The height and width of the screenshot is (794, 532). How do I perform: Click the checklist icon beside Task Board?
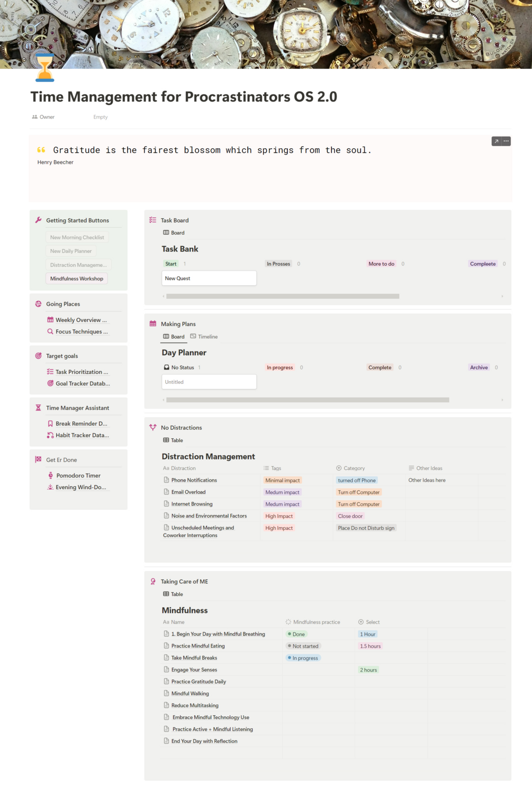pyautogui.click(x=153, y=220)
